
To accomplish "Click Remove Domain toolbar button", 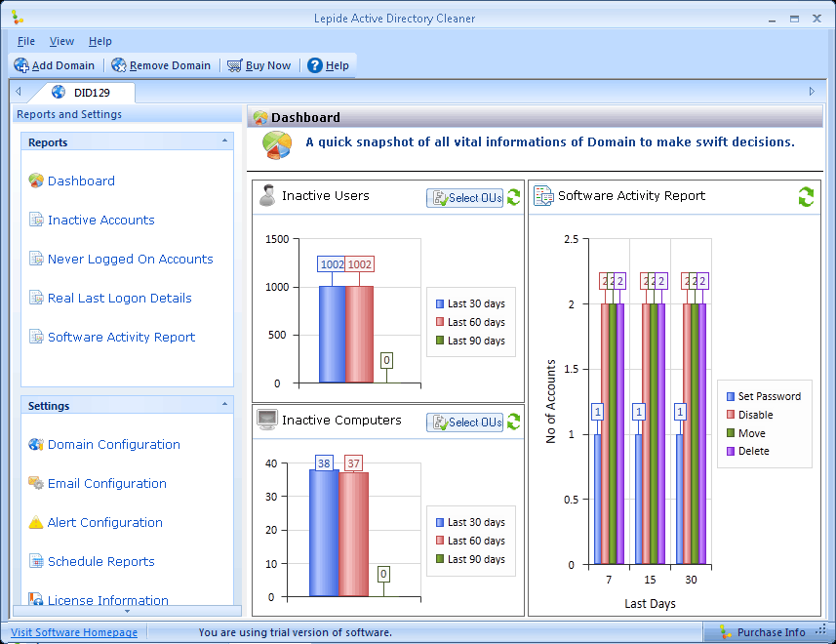I will 161,65.
